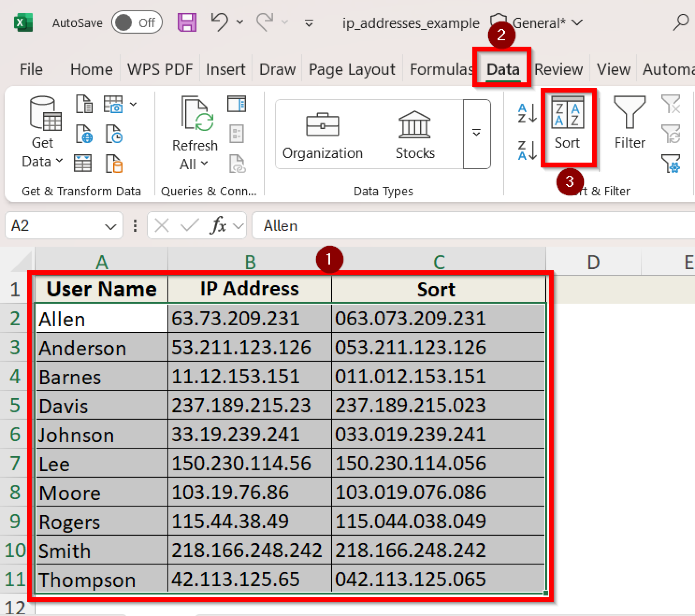The width and height of the screenshot is (695, 616).
Task: Click the From Text/CSV icon
Action: click(x=84, y=104)
